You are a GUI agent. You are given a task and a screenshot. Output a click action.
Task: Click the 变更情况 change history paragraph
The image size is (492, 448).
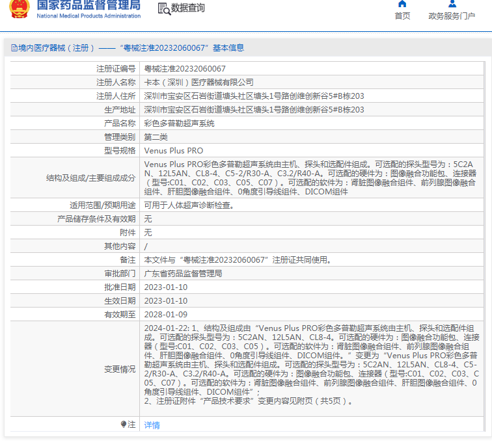312,365
